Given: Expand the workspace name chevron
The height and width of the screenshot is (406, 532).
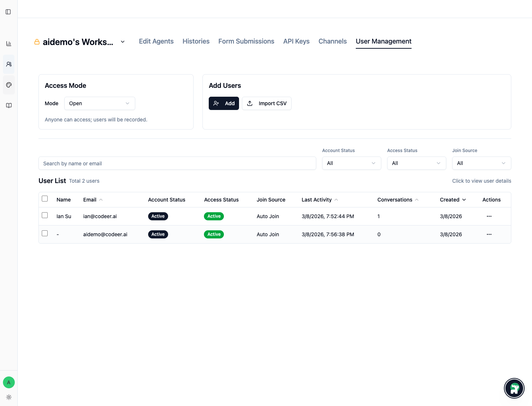Looking at the screenshot, I should (123, 42).
